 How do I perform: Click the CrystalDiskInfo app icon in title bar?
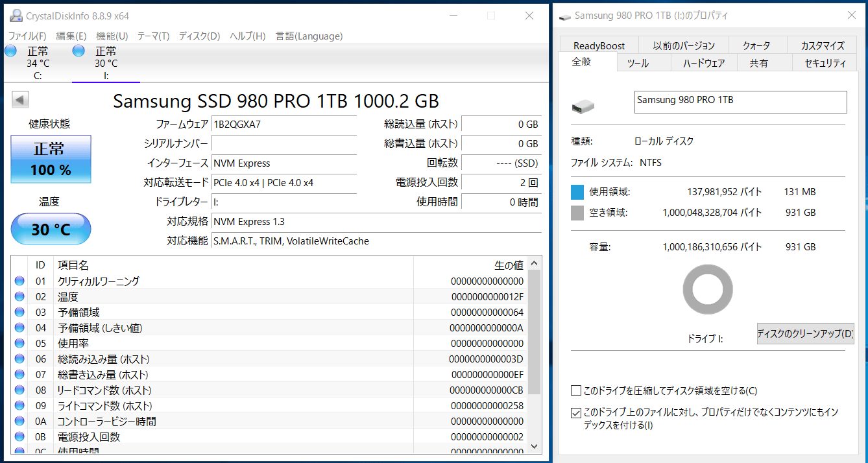point(15,16)
